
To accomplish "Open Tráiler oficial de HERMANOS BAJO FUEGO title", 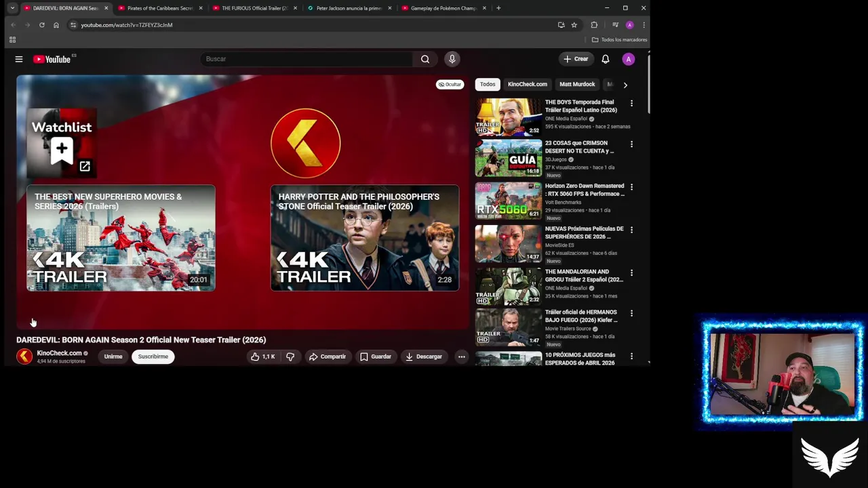I will tap(581, 316).
